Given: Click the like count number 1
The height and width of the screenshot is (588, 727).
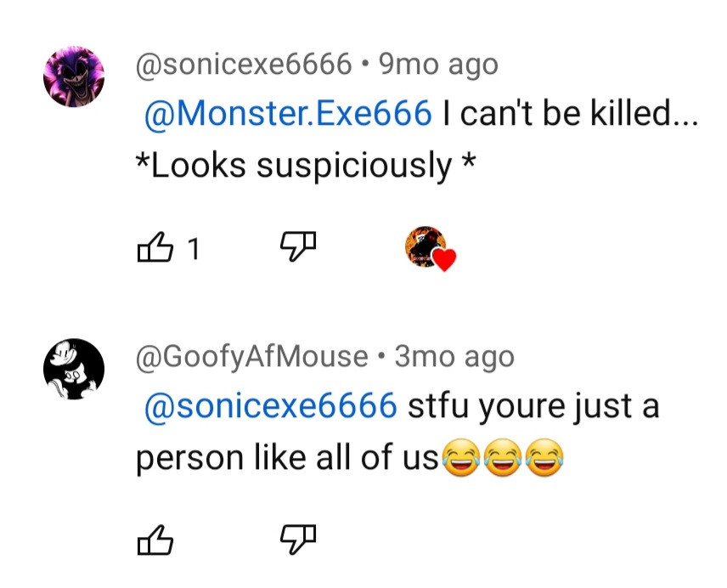Looking at the screenshot, I should [x=194, y=249].
